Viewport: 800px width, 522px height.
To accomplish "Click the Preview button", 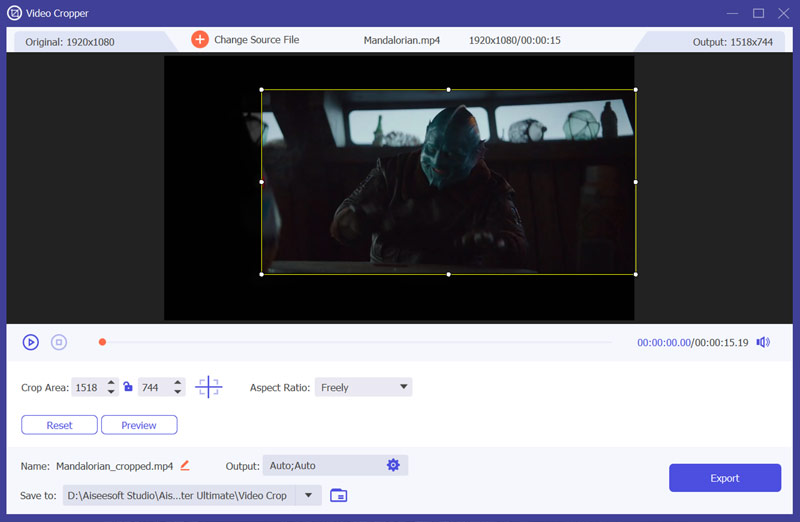I will 139,425.
